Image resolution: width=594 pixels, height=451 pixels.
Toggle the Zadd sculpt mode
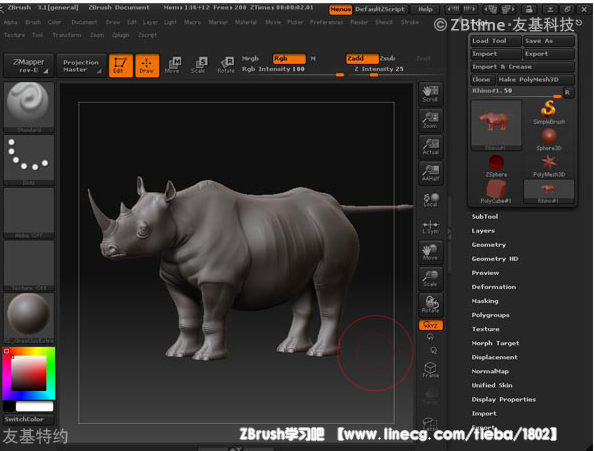click(362, 58)
